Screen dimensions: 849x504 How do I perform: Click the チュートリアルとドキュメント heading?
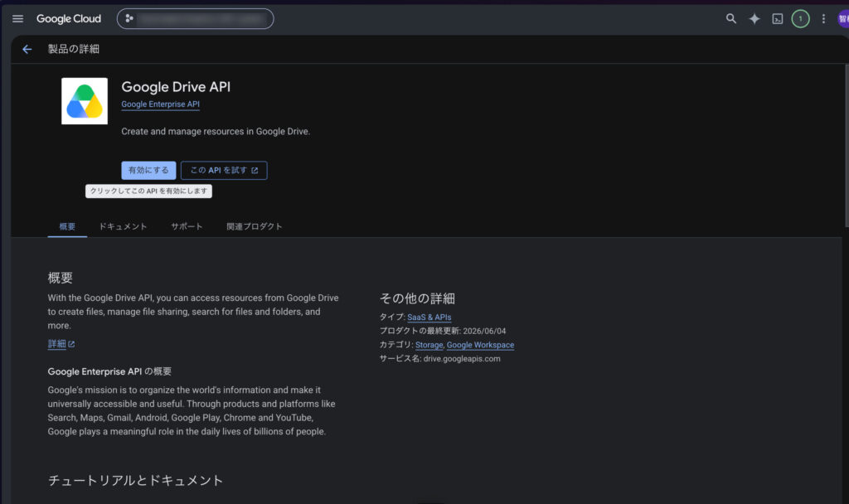(135, 480)
